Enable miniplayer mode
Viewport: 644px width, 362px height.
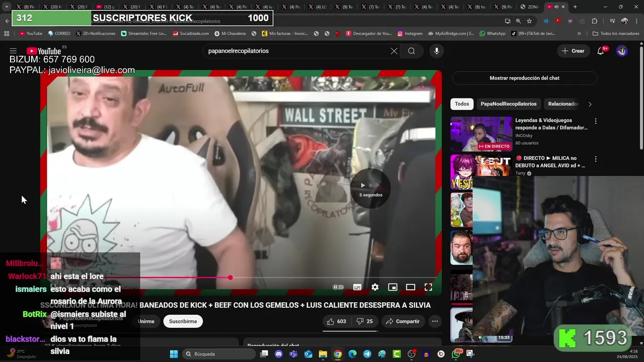pyautogui.click(x=392, y=287)
